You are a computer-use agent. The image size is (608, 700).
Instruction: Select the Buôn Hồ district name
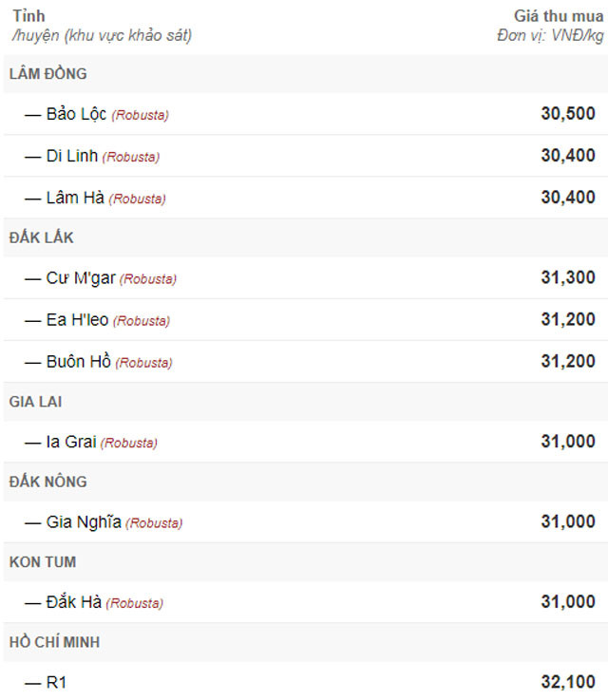click(x=79, y=362)
